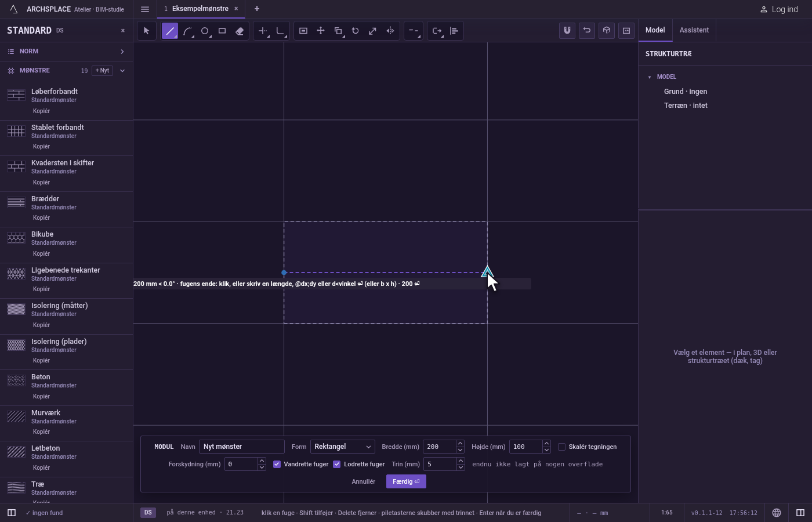Image resolution: width=812 pixels, height=522 pixels.
Task: Click the Undo arrow icon
Action: click(587, 31)
